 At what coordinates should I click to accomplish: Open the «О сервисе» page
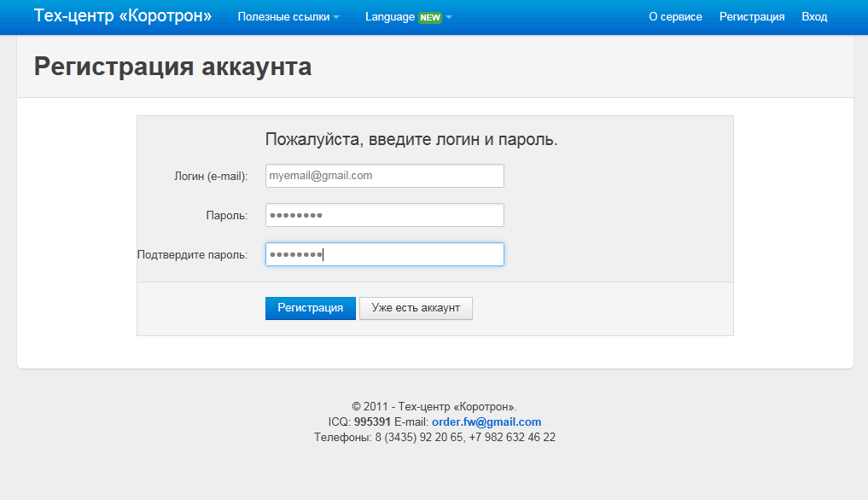click(x=675, y=17)
